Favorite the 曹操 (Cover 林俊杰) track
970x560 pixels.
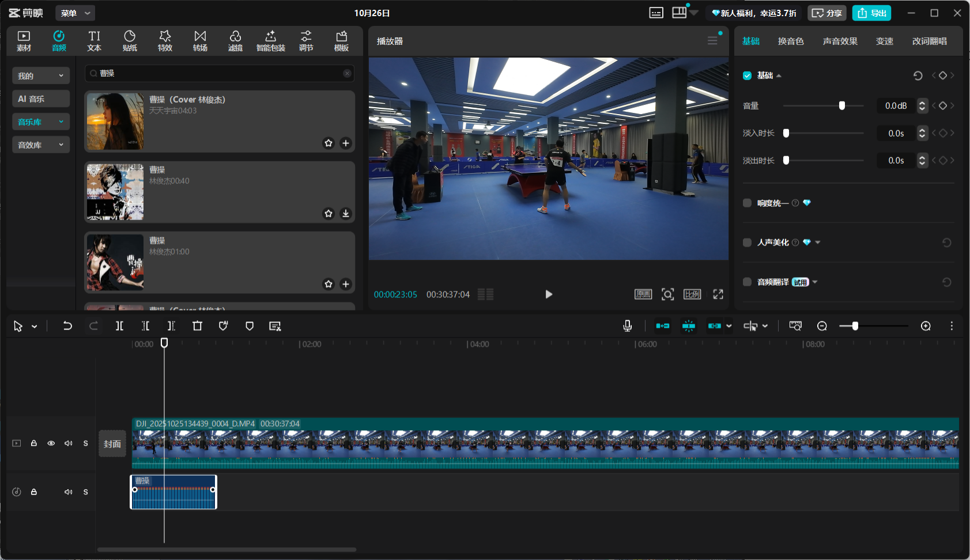coord(329,143)
